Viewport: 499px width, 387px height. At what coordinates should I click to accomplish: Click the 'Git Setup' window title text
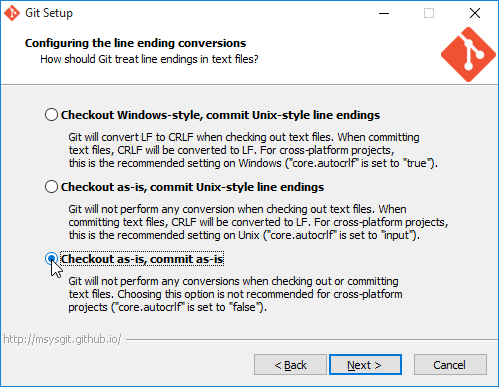click(49, 13)
